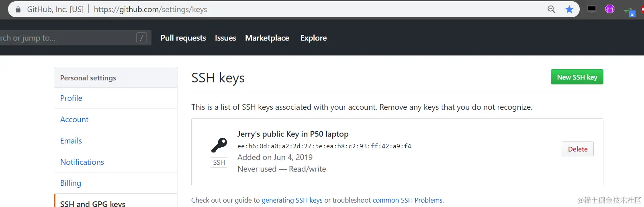The image size is (644, 207).
Task: Open Pull requests in top navigation
Action: (183, 38)
